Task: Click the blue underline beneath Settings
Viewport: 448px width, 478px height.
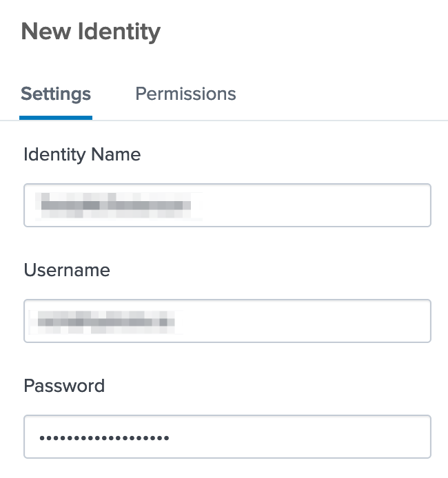Action: coord(56,118)
